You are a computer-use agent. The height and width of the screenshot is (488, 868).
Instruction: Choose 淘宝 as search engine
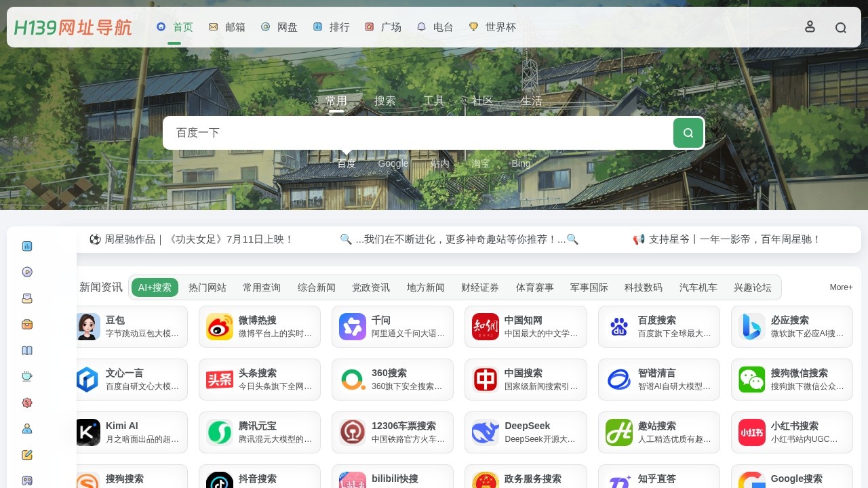[481, 163]
